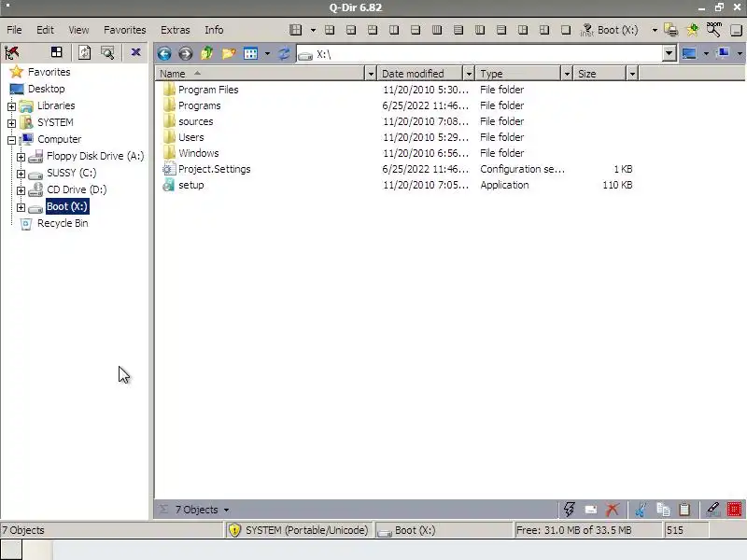747x560 pixels.
Task: Click the pencil rename icon
Action: click(712, 510)
